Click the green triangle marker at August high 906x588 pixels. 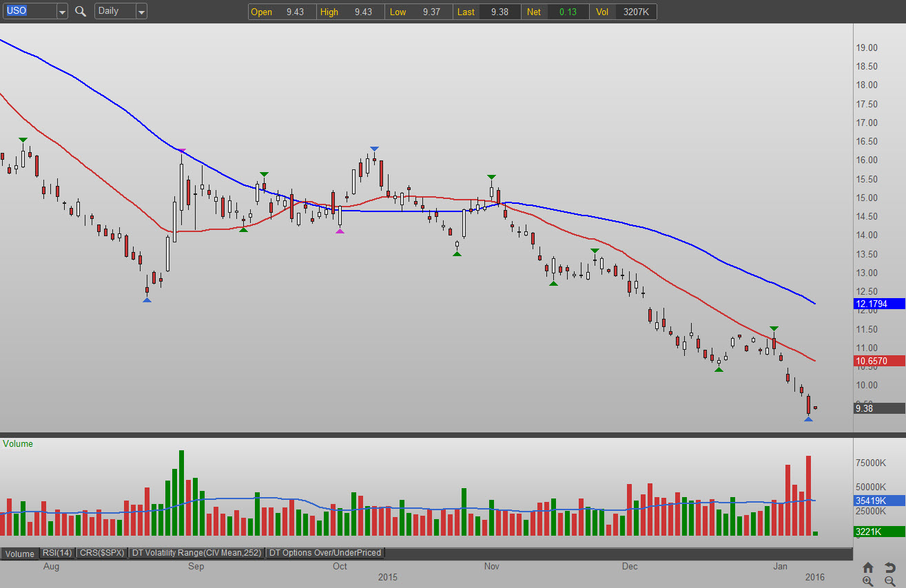tap(23, 140)
